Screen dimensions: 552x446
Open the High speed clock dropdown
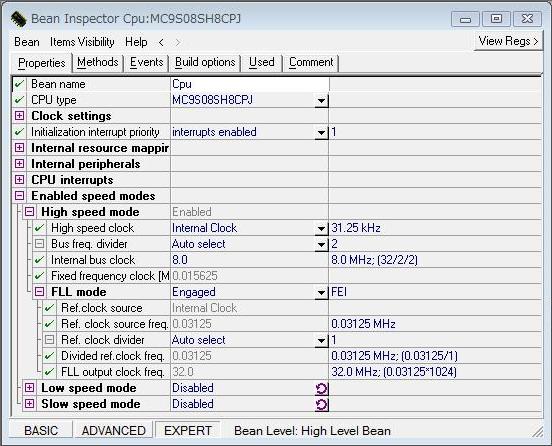coord(321,229)
